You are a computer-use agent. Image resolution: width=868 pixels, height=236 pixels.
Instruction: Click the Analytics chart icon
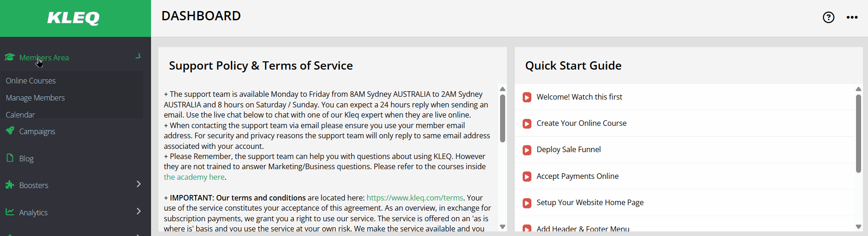[x=10, y=212]
